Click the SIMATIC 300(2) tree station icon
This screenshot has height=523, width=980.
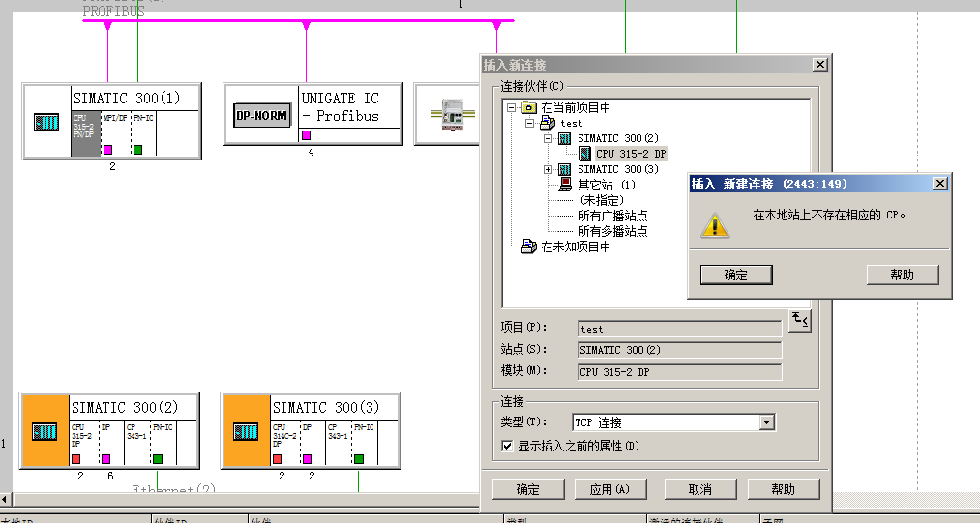pos(564,138)
